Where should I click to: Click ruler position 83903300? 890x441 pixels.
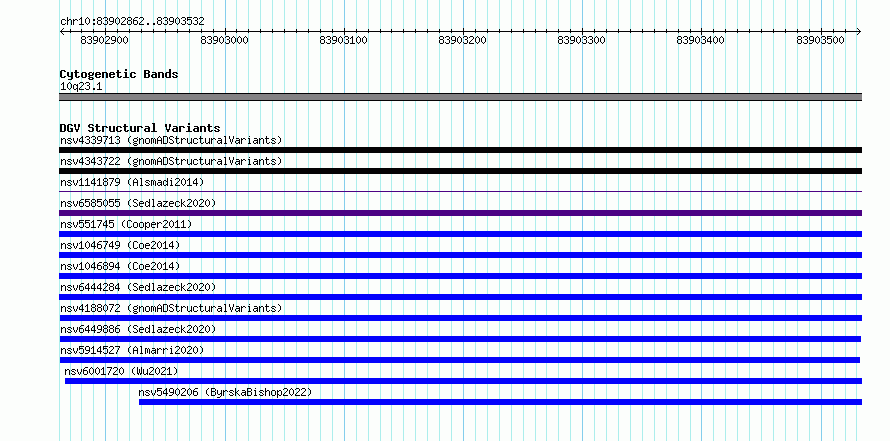click(581, 40)
